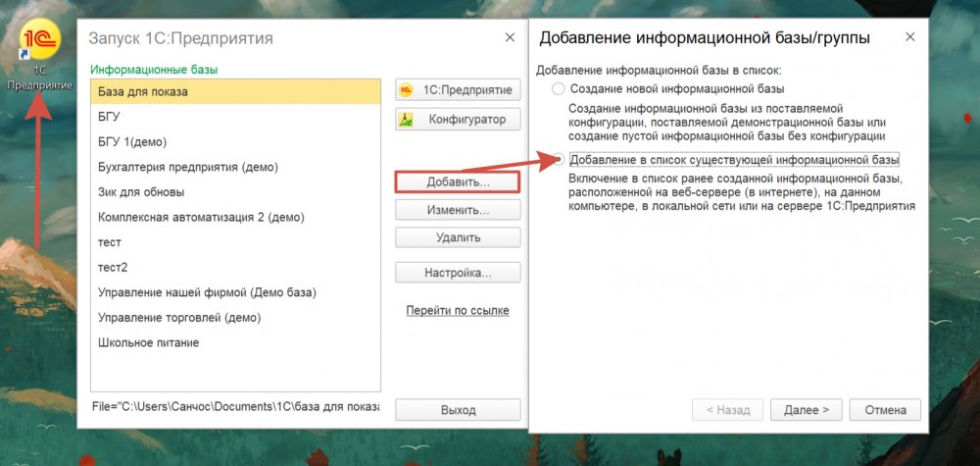Click the Изменить... button

point(458,210)
